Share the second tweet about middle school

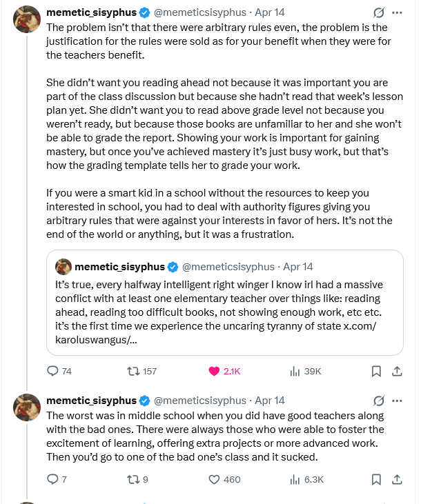(397, 479)
